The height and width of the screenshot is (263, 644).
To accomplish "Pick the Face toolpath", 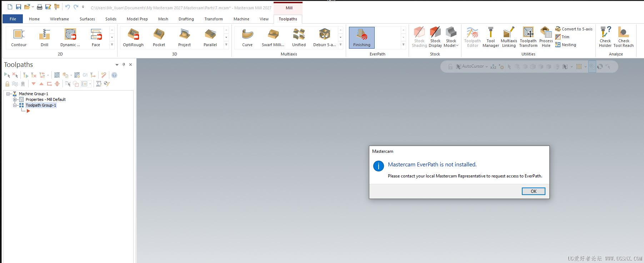I will tap(96, 38).
